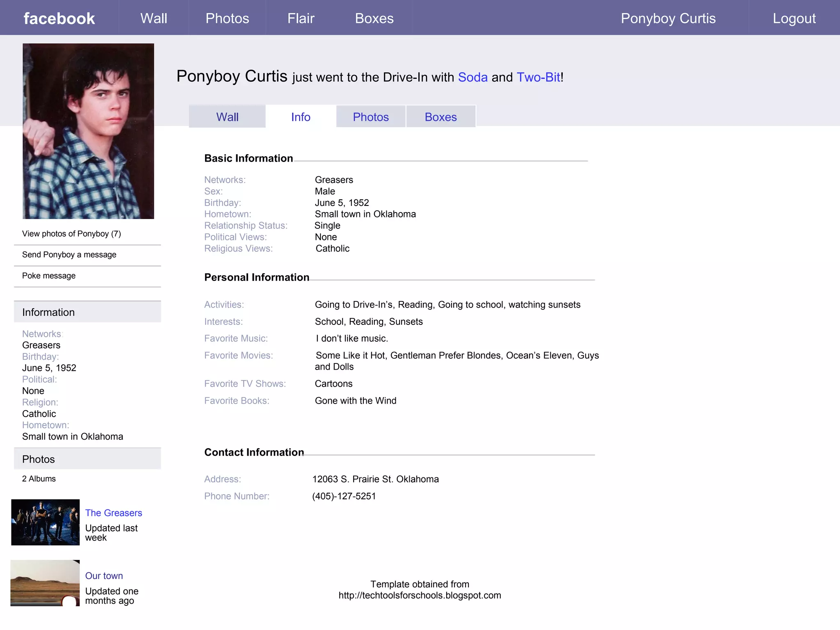Switch to the Photos profile tab
Screen dimensions: 840x630
pyautogui.click(x=371, y=117)
